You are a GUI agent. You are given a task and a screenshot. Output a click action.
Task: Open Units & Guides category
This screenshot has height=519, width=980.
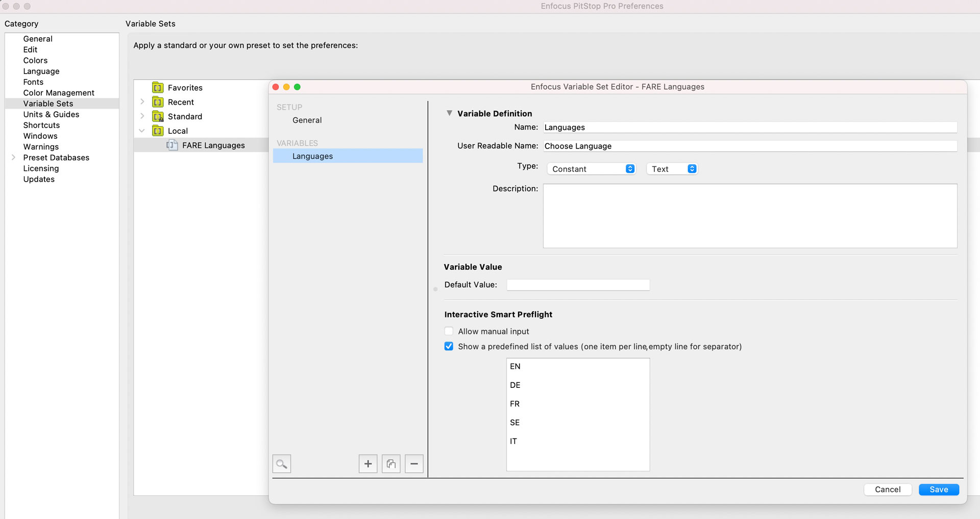(51, 114)
